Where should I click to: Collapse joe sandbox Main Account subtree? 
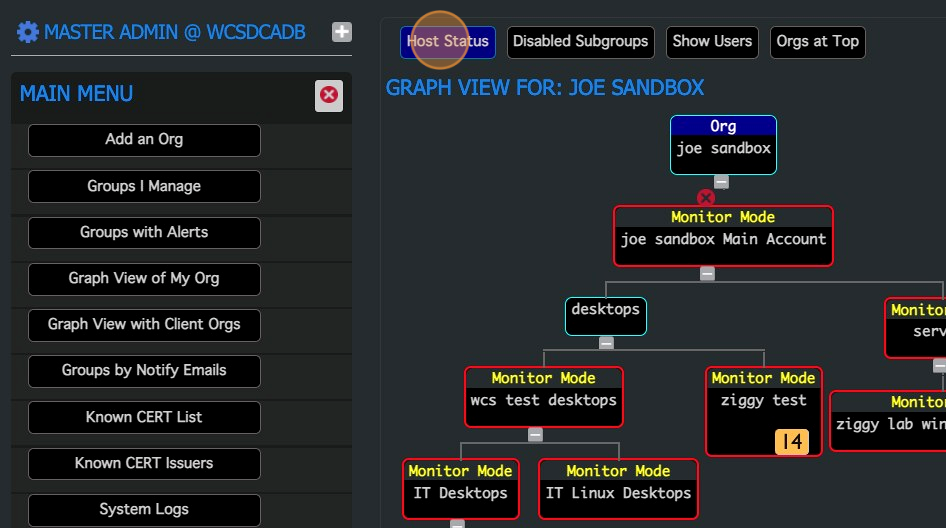[x=707, y=274]
